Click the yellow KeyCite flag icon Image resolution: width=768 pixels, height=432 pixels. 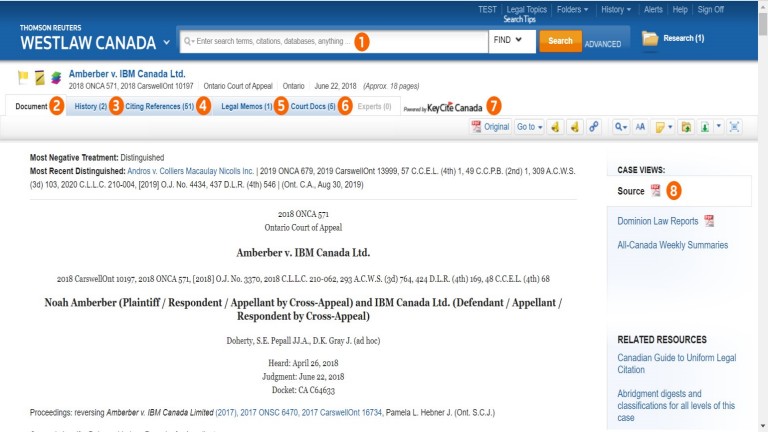pos(23,77)
